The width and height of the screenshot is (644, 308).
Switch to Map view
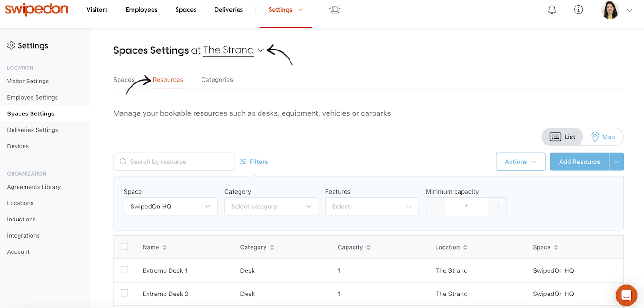pos(603,137)
